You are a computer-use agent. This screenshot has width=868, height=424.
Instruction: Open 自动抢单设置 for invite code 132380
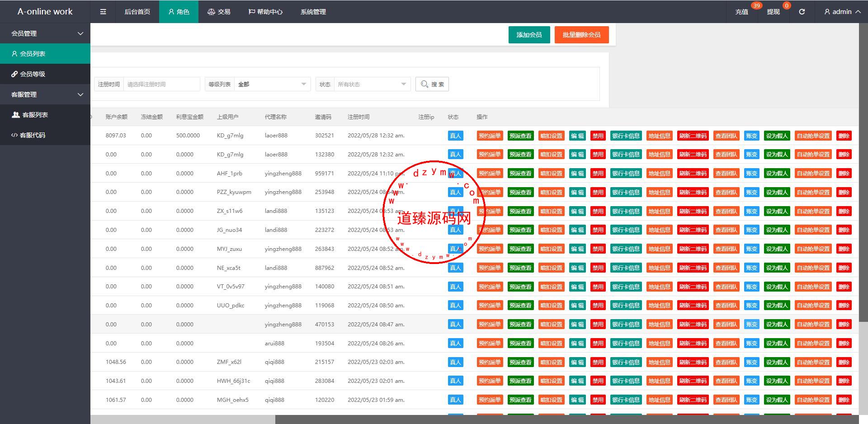[813, 155]
